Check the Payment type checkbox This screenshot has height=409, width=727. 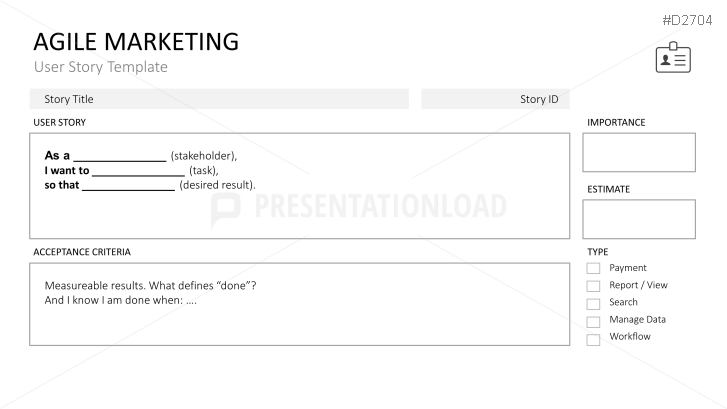point(593,268)
